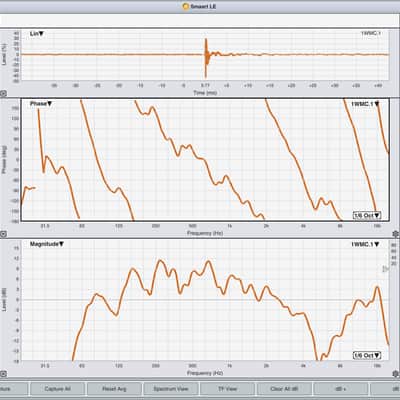Click the Capture All button
The image size is (400, 400).
57,389
